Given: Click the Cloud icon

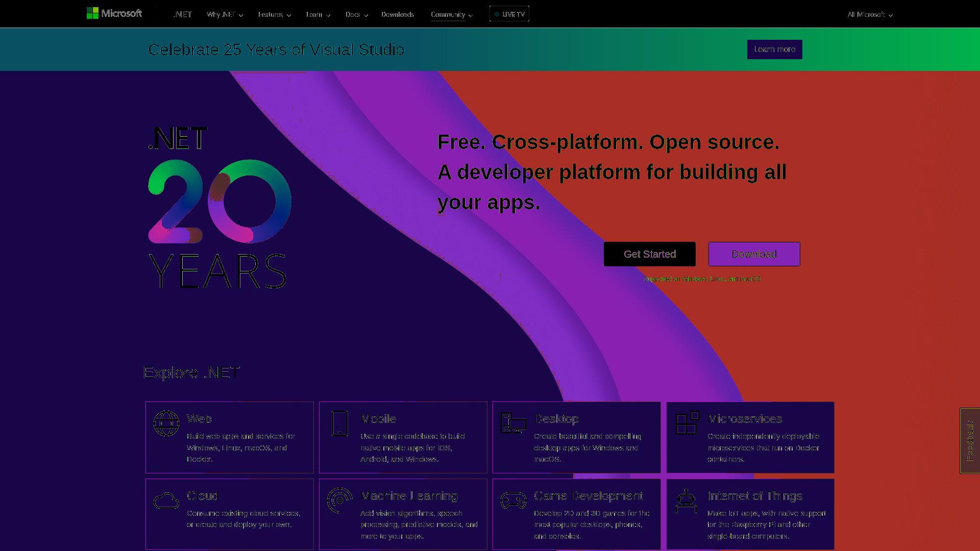Looking at the screenshot, I should tap(166, 500).
